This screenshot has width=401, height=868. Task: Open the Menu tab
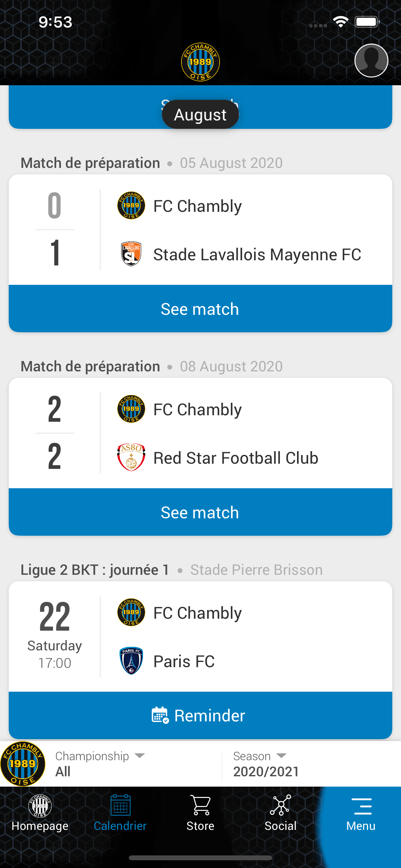pos(361,813)
